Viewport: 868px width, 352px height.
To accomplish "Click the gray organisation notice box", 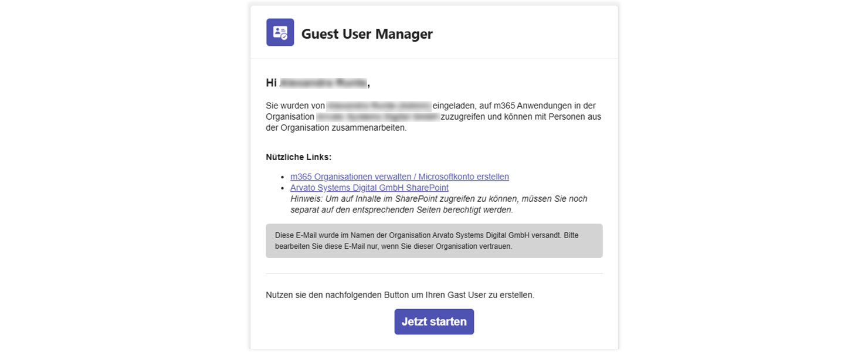I will 434,241.
